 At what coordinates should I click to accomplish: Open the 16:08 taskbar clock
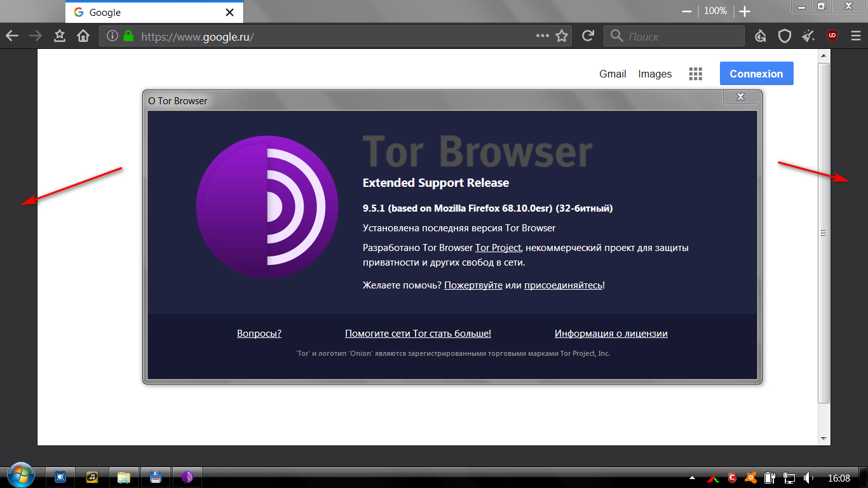tap(839, 477)
